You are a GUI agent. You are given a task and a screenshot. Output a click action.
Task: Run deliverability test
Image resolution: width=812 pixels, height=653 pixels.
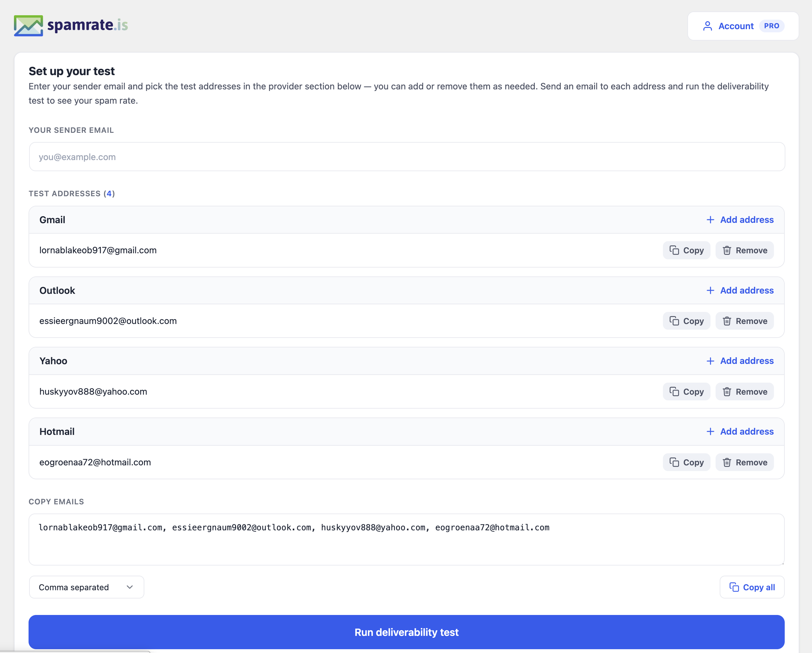(x=406, y=632)
